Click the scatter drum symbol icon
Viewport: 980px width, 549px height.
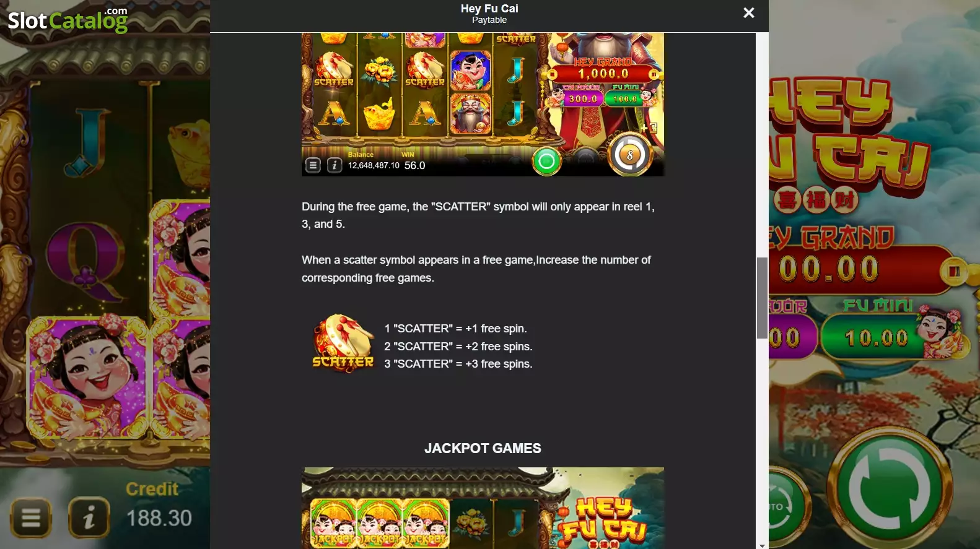343,343
